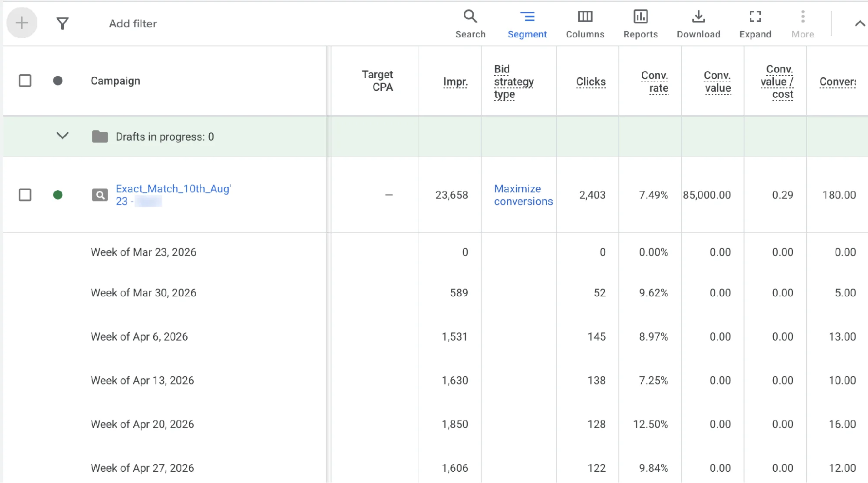Viewport: 868px width, 483px height.
Task: Open Reports from the toolbar
Action: coord(640,24)
